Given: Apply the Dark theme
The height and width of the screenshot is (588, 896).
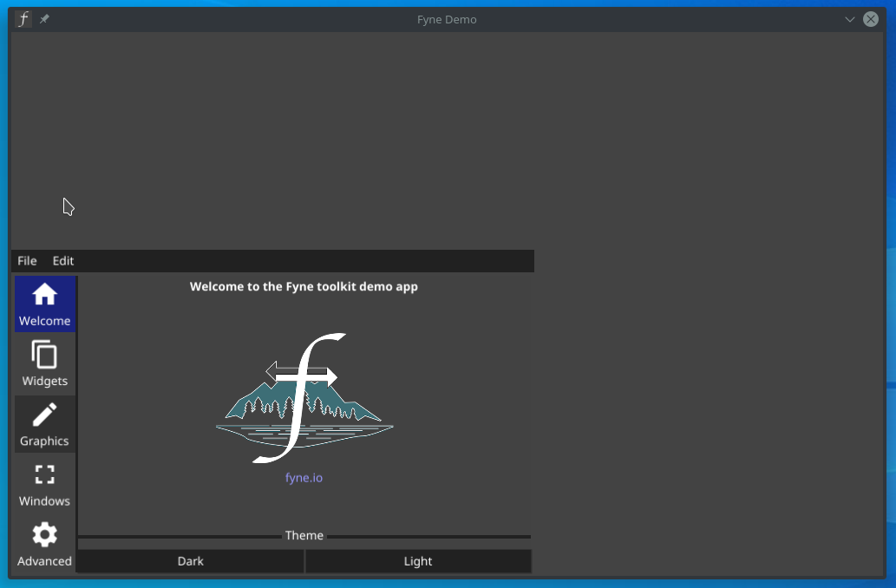Looking at the screenshot, I should tap(190, 561).
